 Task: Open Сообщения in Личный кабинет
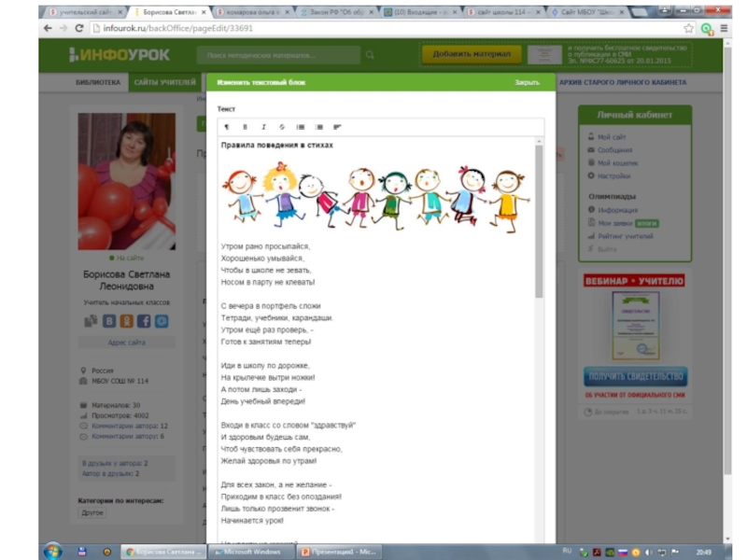click(614, 150)
